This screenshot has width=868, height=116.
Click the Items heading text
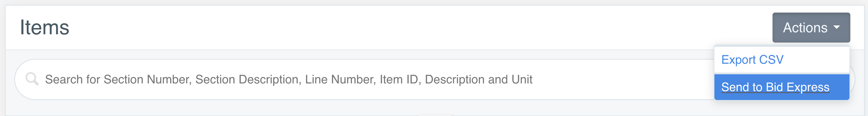click(x=44, y=27)
